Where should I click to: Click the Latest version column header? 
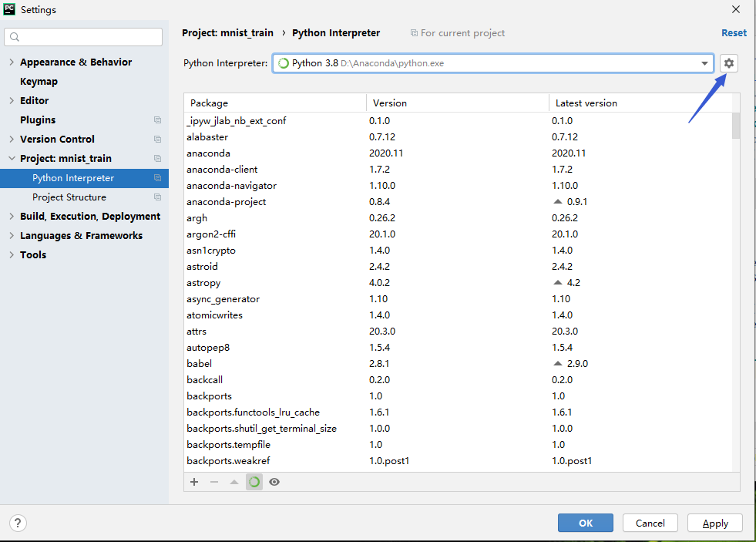[x=640, y=103]
